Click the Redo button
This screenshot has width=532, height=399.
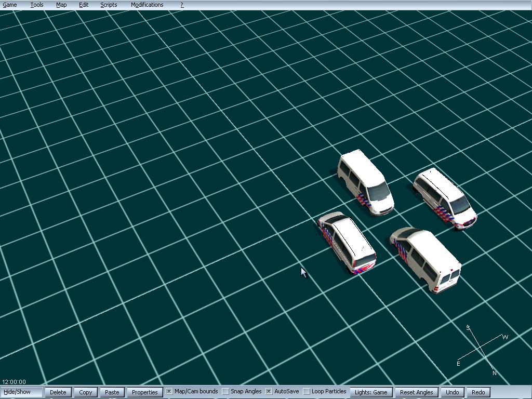point(478,392)
